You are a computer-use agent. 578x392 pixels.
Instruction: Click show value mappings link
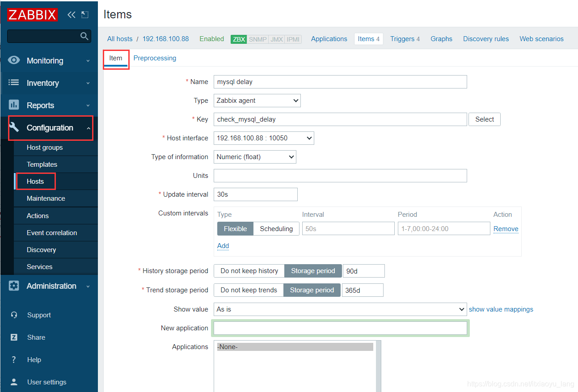click(501, 309)
